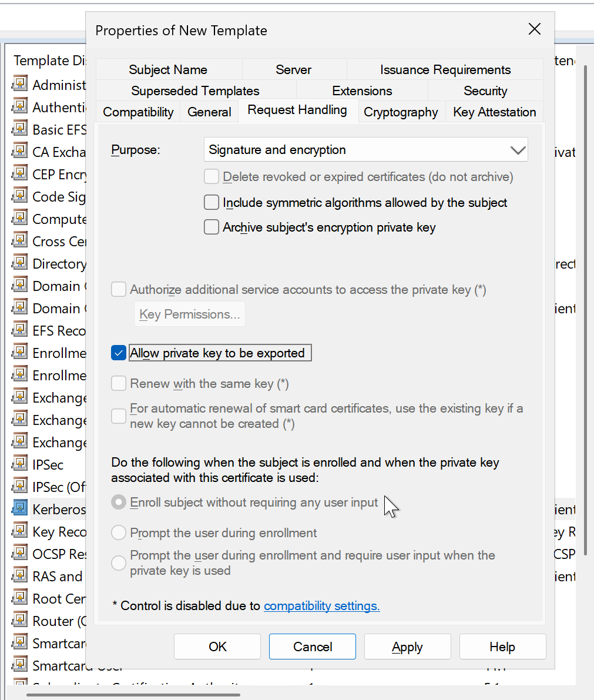The height and width of the screenshot is (700, 594).
Task: Select the OCSP Response template icon
Action: coord(20,553)
